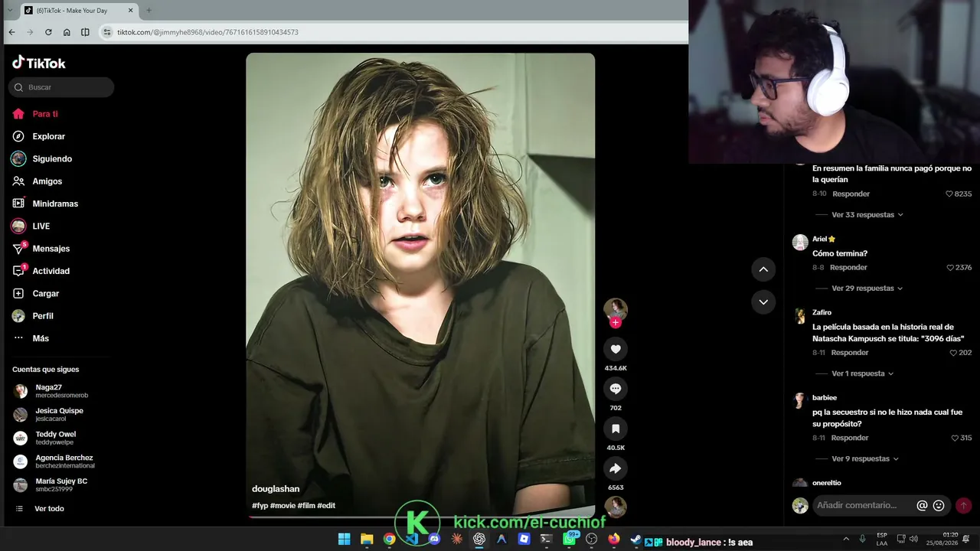
Task: Post the comment with the send button
Action: point(963,505)
